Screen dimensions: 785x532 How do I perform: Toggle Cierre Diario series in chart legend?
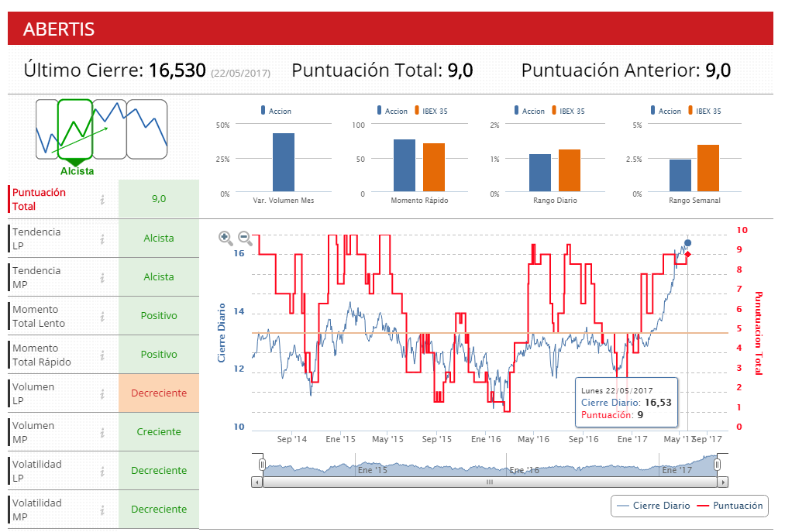(653, 506)
